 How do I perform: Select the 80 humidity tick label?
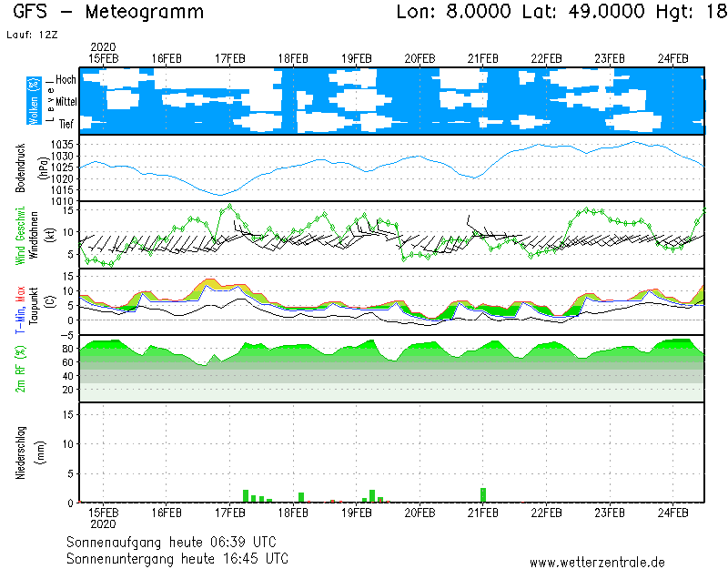(x=67, y=349)
